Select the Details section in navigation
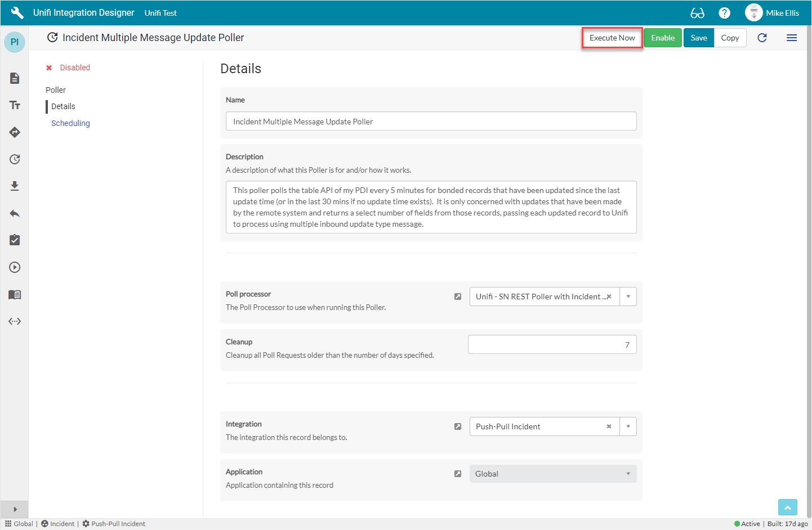Viewport: 812px width, 530px height. pos(63,106)
